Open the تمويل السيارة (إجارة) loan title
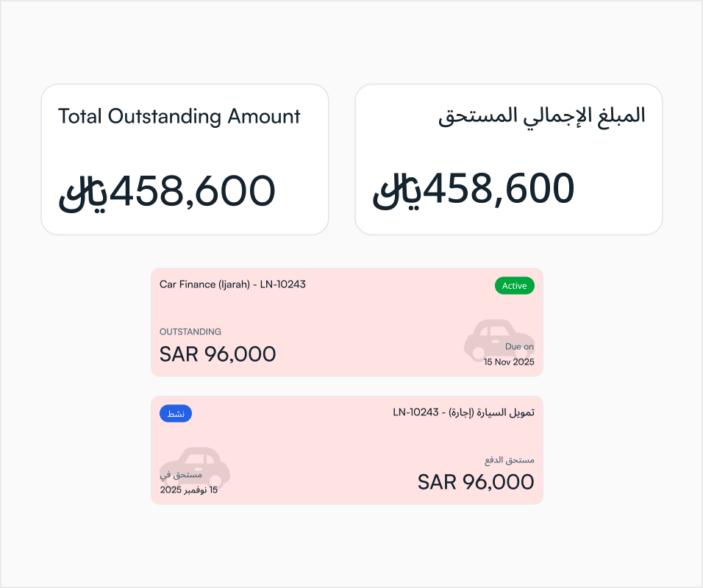This screenshot has width=703, height=588. click(463, 412)
